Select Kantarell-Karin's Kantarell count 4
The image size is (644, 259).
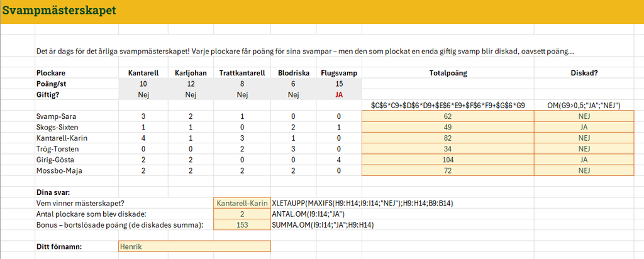[143, 138]
